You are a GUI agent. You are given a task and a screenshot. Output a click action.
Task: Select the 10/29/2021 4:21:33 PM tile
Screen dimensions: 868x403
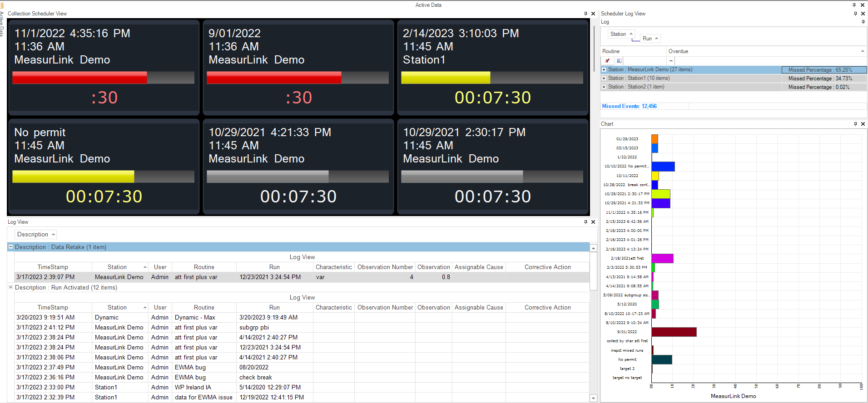tap(298, 167)
